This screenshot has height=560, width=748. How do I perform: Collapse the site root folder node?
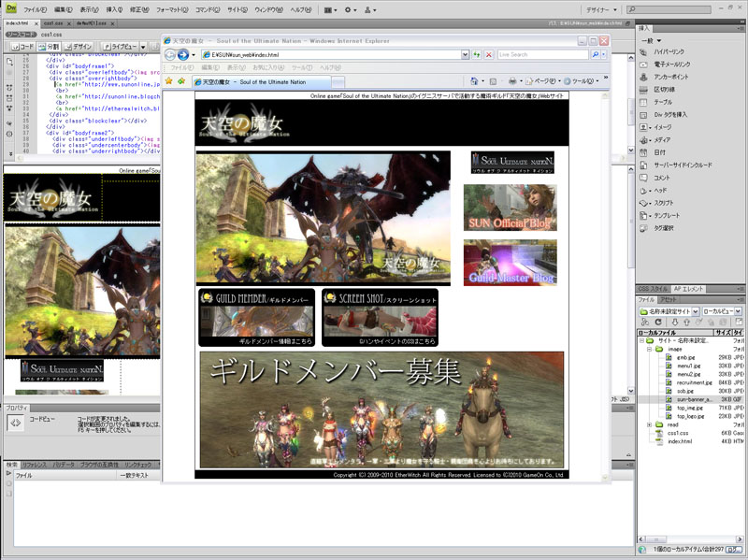click(x=642, y=340)
